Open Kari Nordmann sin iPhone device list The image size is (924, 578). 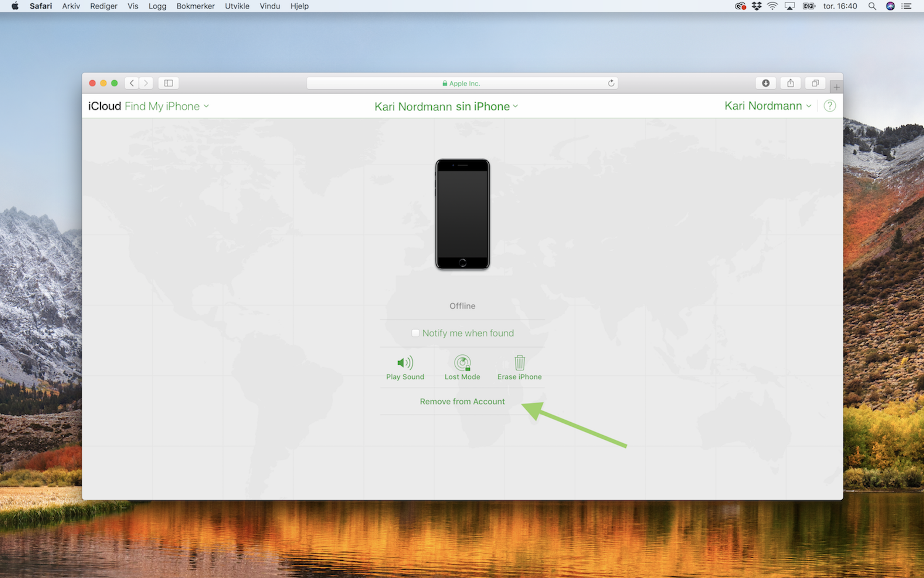click(x=446, y=106)
